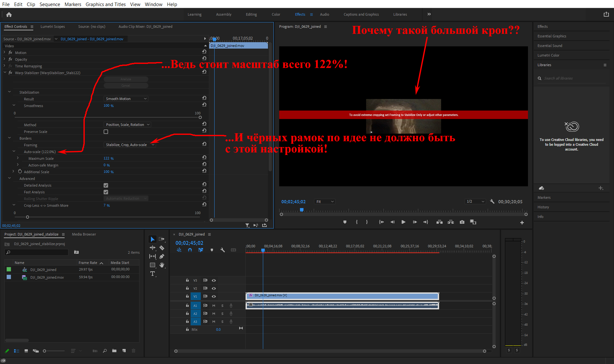The width and height of the screenshot is (614, 364).
Task: Select the Rectangle tool
Action: coord(153,265)
